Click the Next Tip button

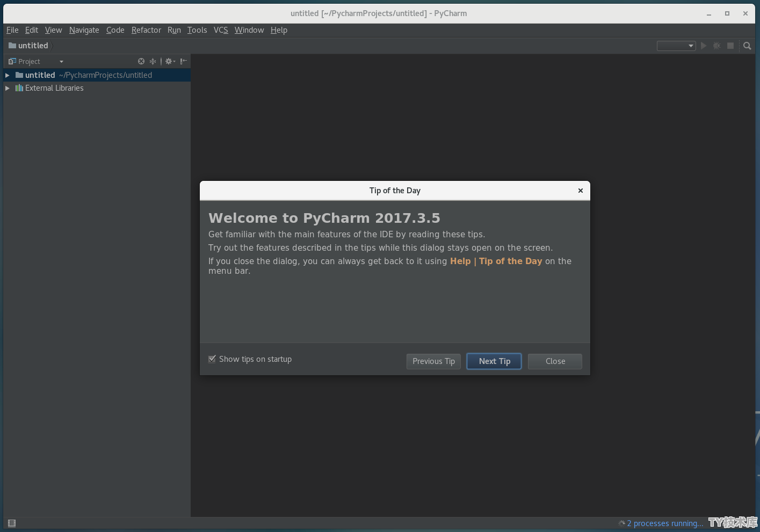click(494, 361)
